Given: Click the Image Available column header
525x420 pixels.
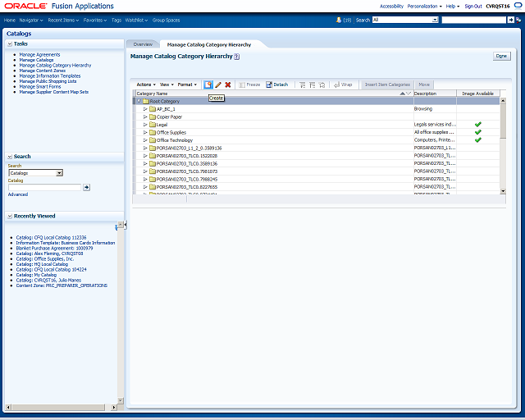Looking at the screenshot, I should (x=477, y=94).
